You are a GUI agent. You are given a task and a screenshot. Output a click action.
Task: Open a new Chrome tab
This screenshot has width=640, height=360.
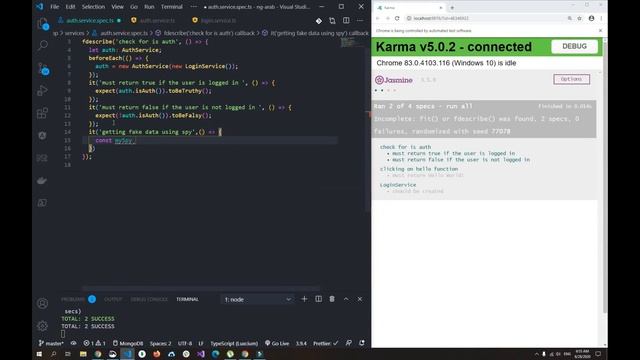(x=452, y=8)
